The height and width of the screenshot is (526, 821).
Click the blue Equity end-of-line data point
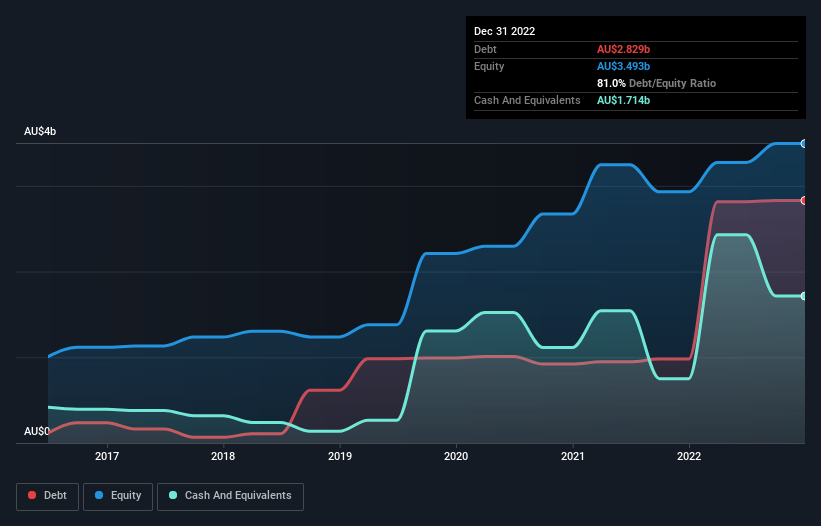tap(804, 143)
